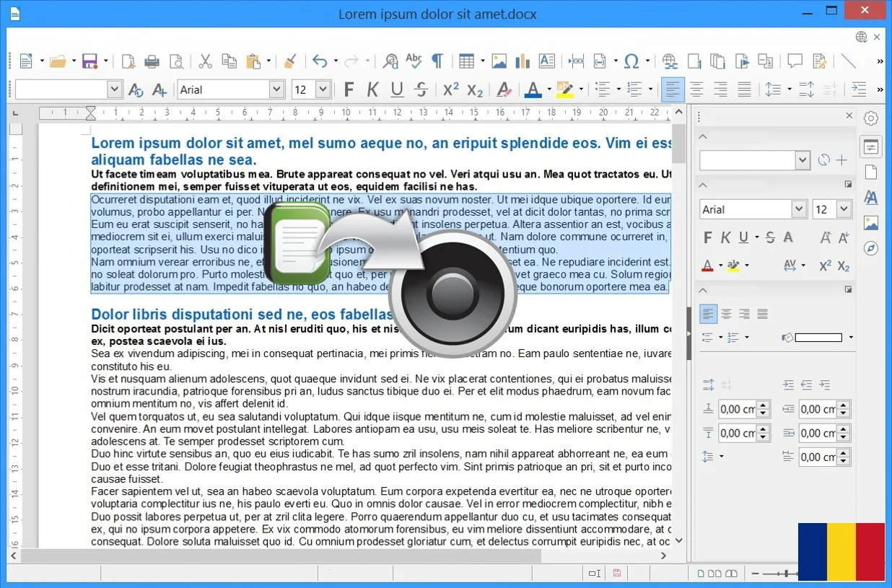Enable center alignment in the toolbar
This screenshot has height=588, width=892.
click(696, 89)
